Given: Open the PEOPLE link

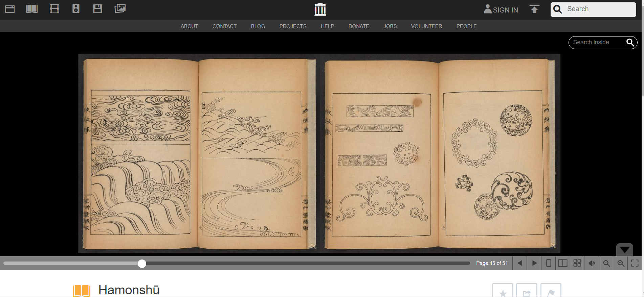Looking at the screenshot, I should pyautogui.click(x=466, y=26).
